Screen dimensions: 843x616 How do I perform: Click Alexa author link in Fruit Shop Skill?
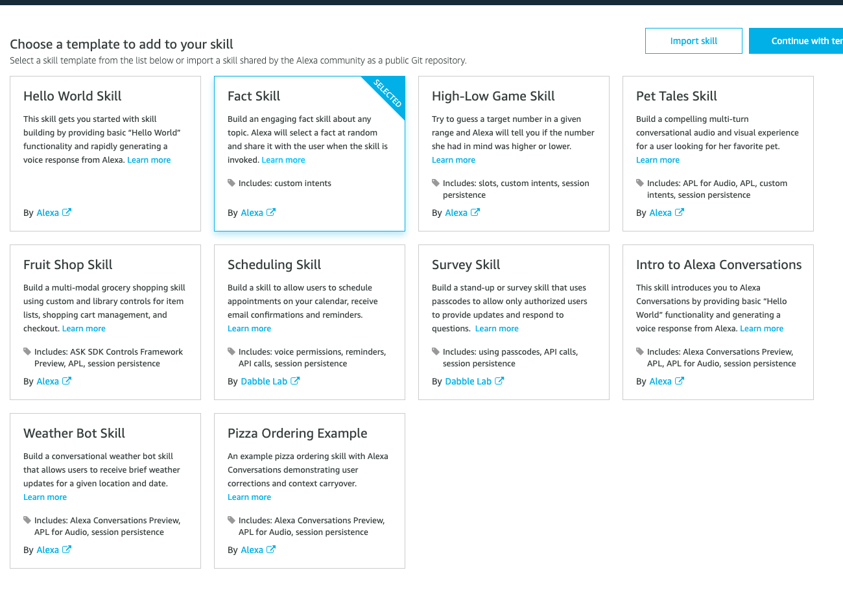pyautogui.click(x=48, y=381)
